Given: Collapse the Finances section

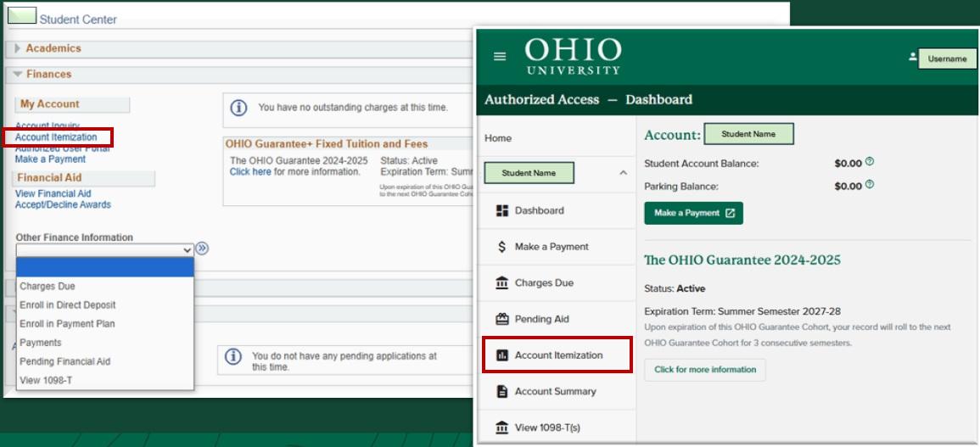Looking at the screenshot, I should (18, 74).
